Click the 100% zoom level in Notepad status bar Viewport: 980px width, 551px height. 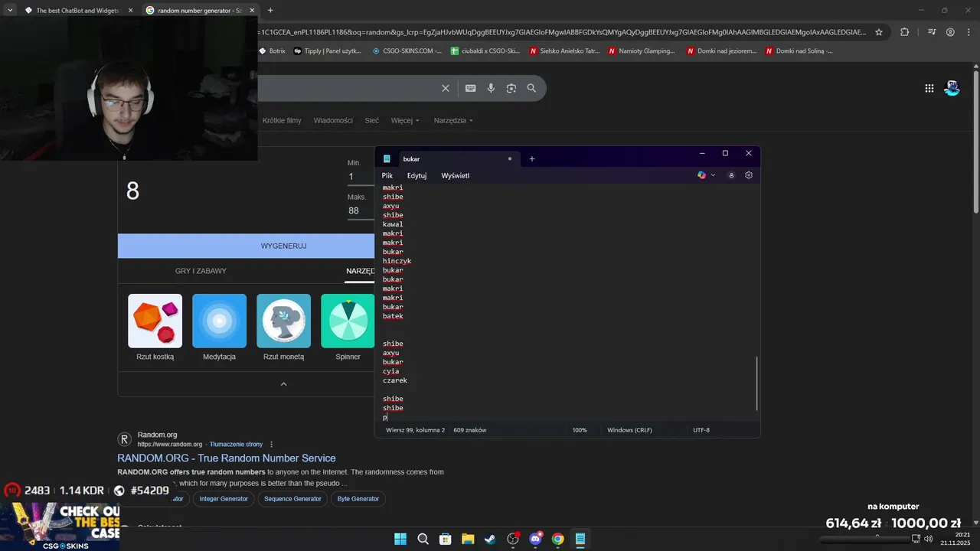pos(580,430)
